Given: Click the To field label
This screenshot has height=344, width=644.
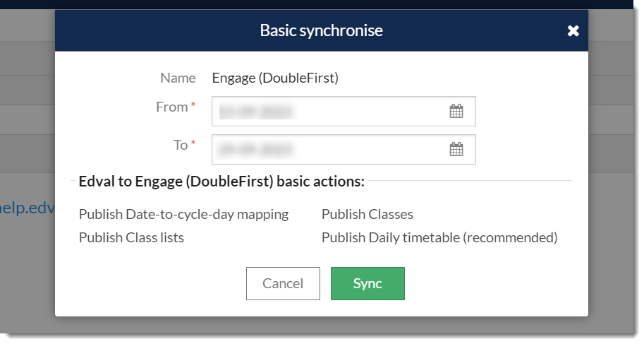Looking at the screenshot, I should [181, 145].
